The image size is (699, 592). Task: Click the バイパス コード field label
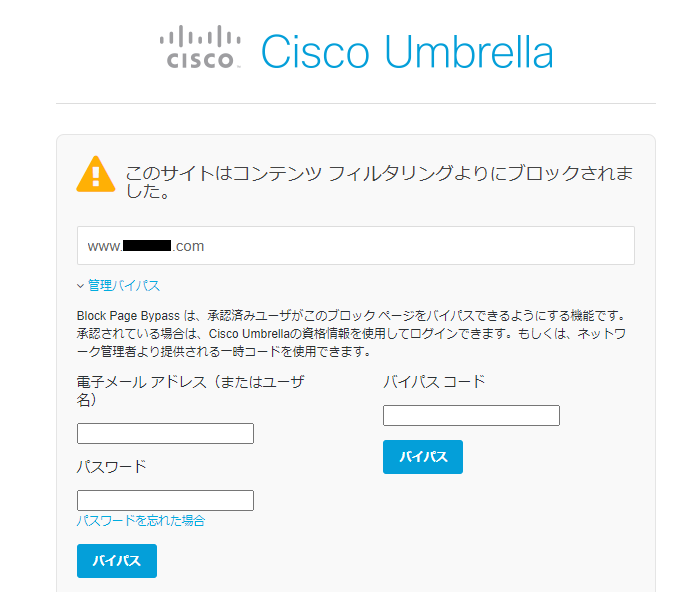click(x=434, y=382)
